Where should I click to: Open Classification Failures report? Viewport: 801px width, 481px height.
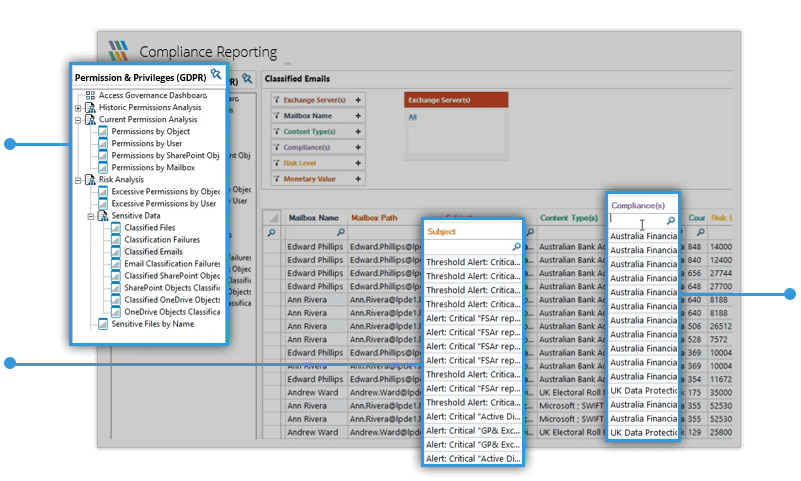point(162,239)
